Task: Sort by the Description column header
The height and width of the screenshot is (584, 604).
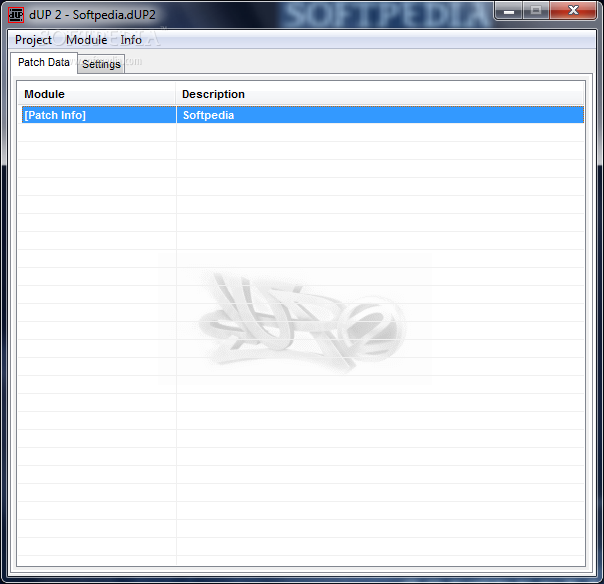Action: [380, 94]
